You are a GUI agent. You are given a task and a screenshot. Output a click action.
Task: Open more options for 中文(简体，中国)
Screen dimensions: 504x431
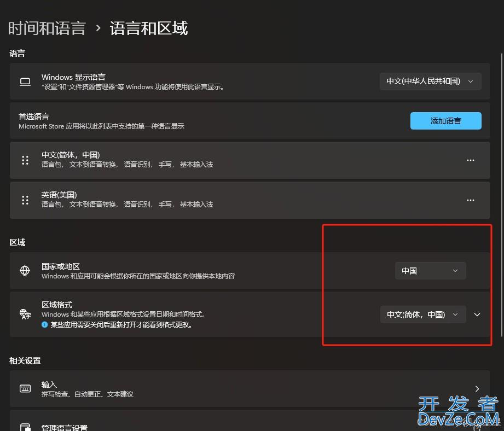(470, 160)
